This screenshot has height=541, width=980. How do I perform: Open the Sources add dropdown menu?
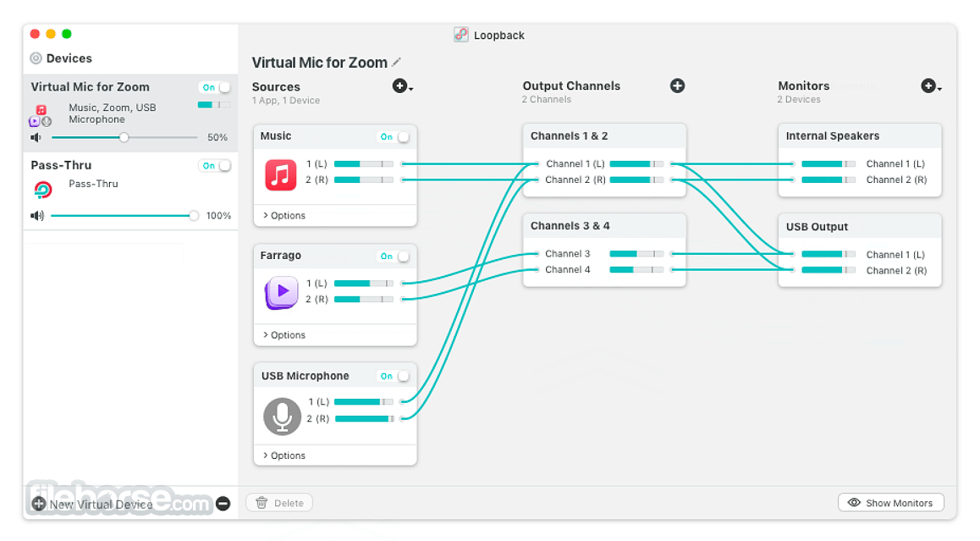403,86
